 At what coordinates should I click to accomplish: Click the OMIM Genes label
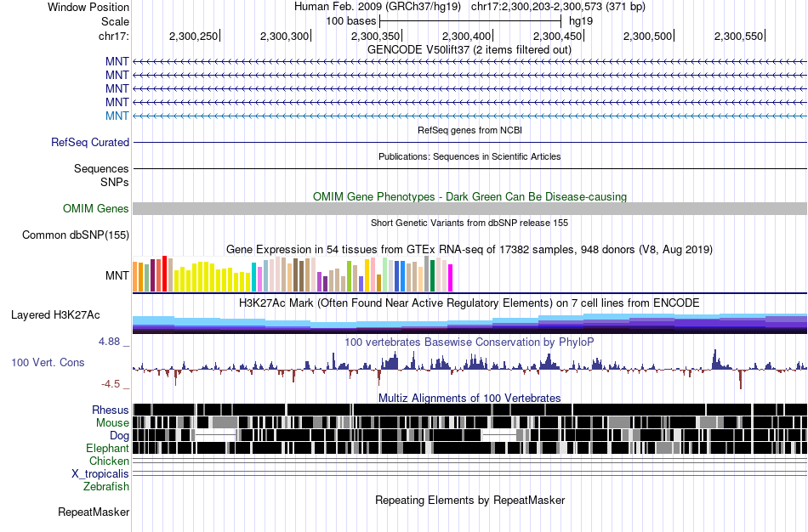click(96, 208)
